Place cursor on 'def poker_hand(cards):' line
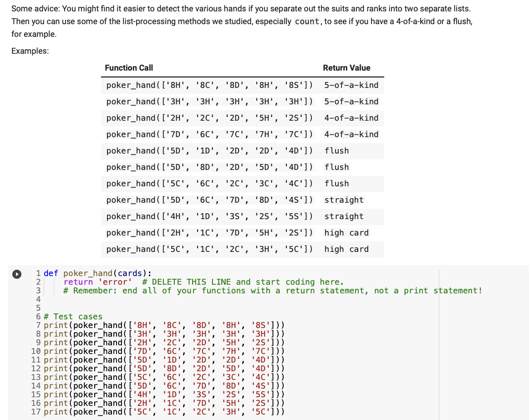The image size is (529, 420). click(x=98, y=273)
